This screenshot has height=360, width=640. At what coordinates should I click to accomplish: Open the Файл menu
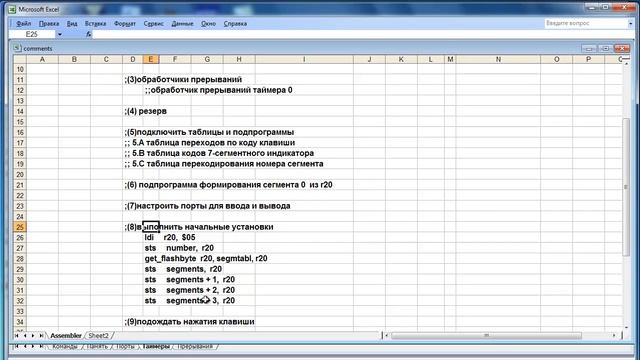[x=24, y=24]
